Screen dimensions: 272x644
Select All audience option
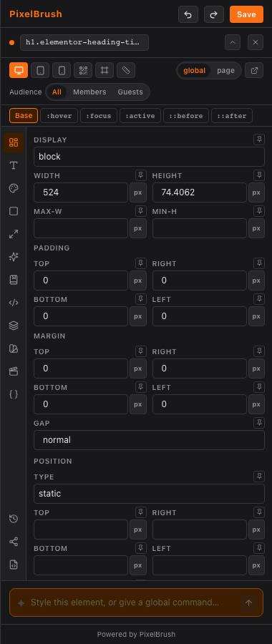pyautogui.click(x=57, y=92)
